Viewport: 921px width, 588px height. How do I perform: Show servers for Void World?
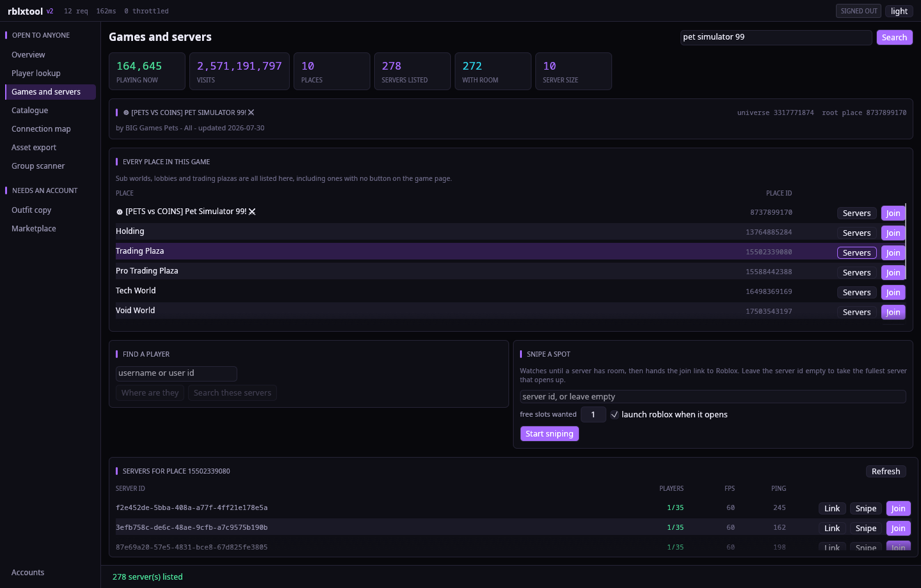point(856,313)
